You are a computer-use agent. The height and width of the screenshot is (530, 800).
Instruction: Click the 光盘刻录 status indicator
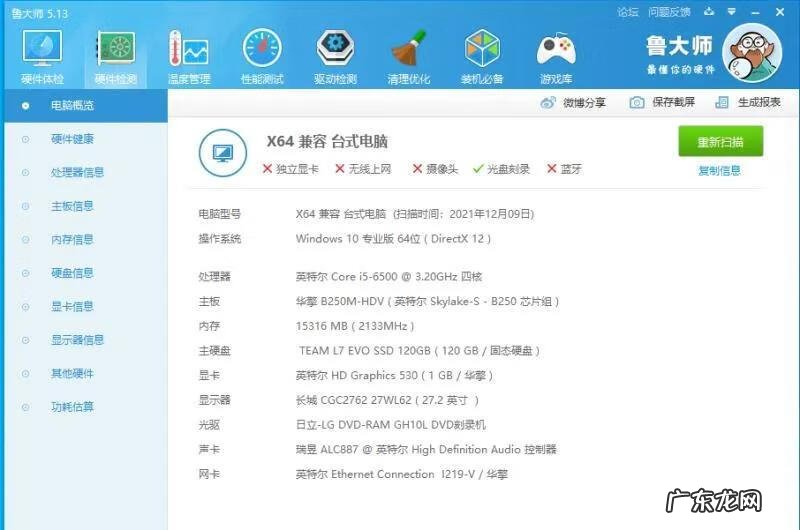tap(501, 169)
